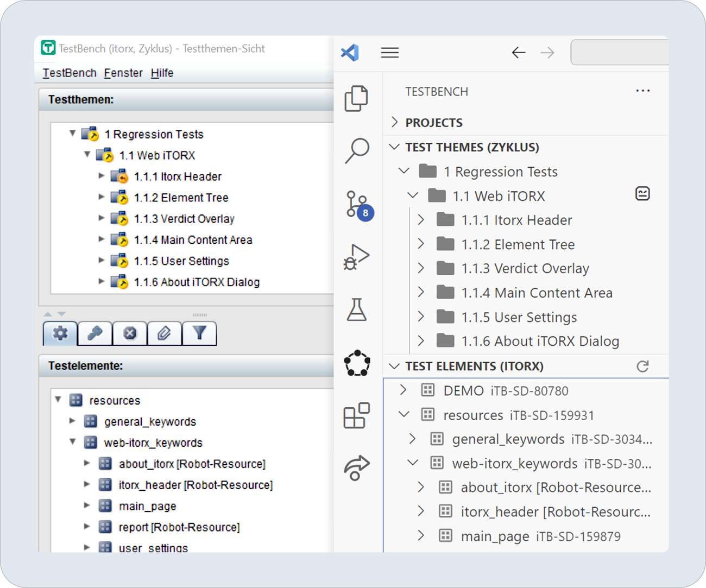Image resolution: width=706 pixels, height=588 pixels.
Task: Expand 1.1.2 Element Tree in Testthemen panel
Action: tap(102, 197)
